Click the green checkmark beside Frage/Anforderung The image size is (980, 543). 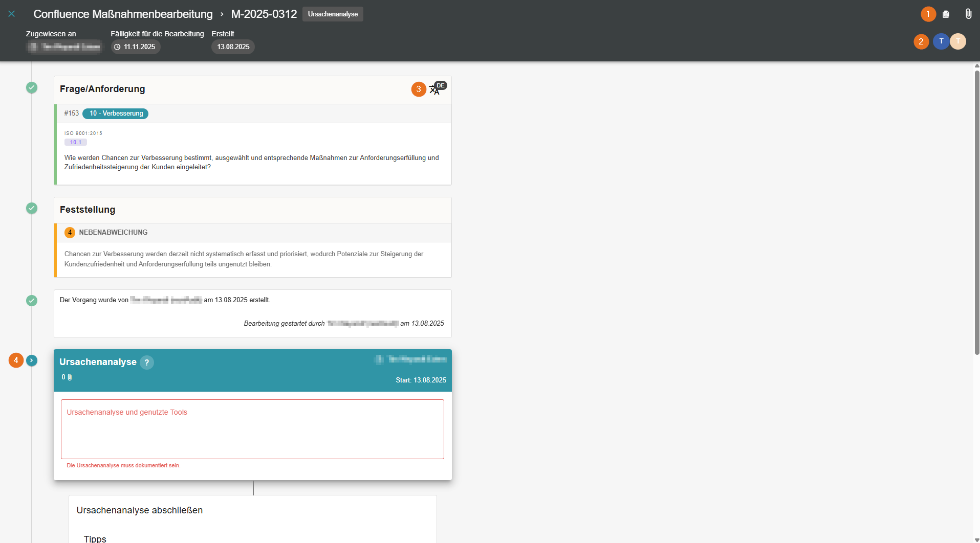(x=32, y=88)
